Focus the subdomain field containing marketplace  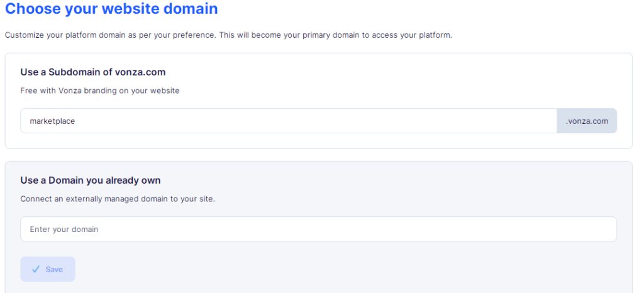288,121
